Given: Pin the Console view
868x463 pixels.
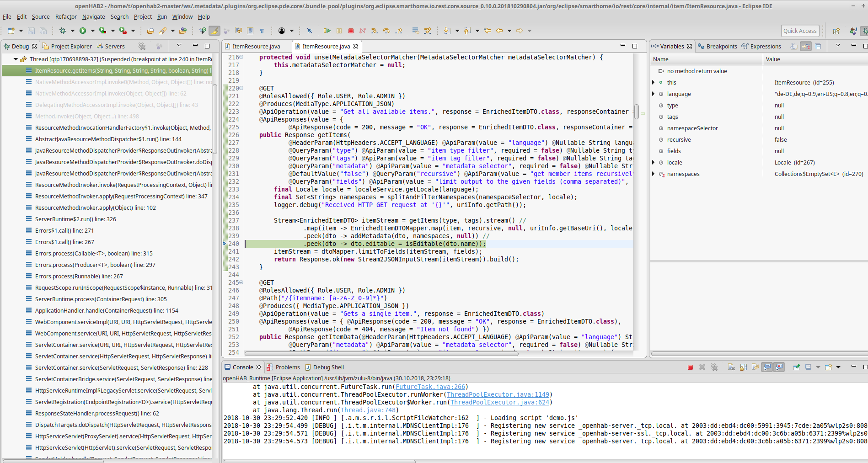Looking at the screenshot, I should (x=797, y=367).
